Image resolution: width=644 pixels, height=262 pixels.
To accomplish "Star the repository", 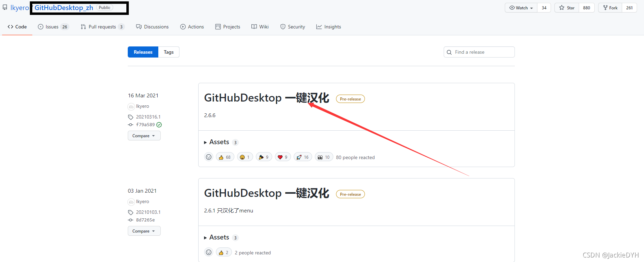I will pyautogui.click(x=567, y=8).
